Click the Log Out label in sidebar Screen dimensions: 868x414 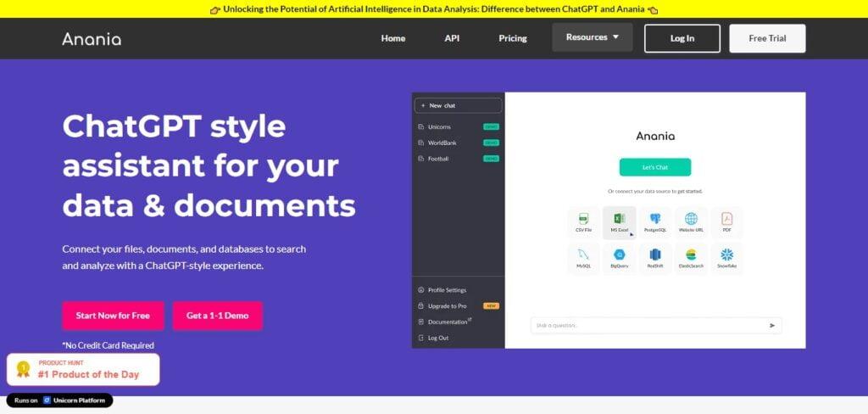[x=438, y=338]
